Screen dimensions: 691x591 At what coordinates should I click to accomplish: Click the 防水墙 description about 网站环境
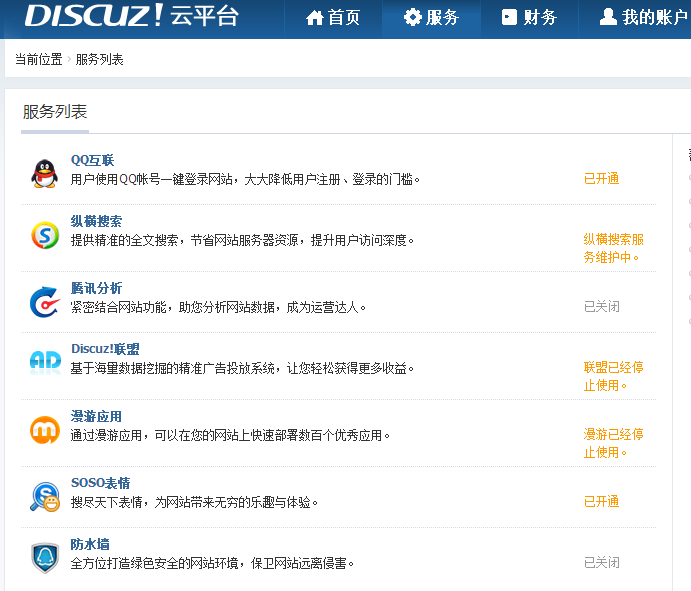coord(212,563)
